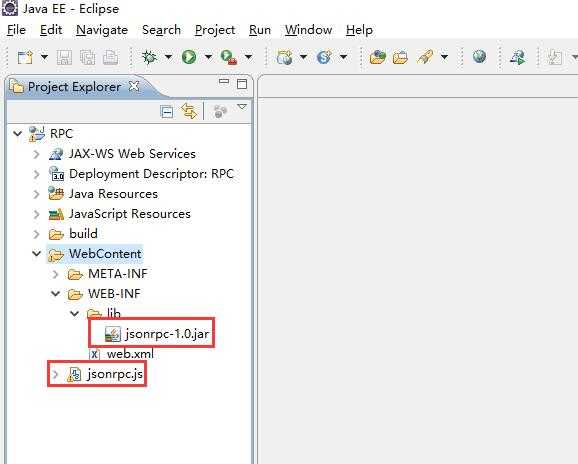Select the build folder
Screen dimensions: 578x464
pos(83,234)
